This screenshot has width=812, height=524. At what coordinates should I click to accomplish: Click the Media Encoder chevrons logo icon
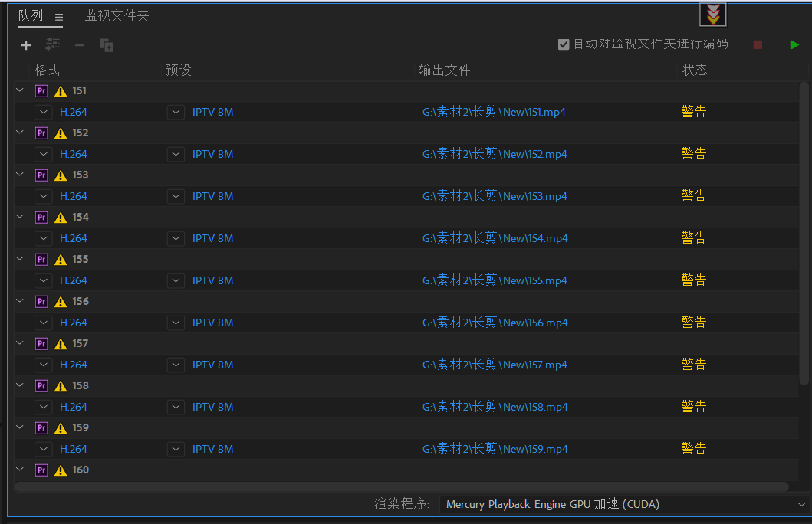tap(712, 13)
